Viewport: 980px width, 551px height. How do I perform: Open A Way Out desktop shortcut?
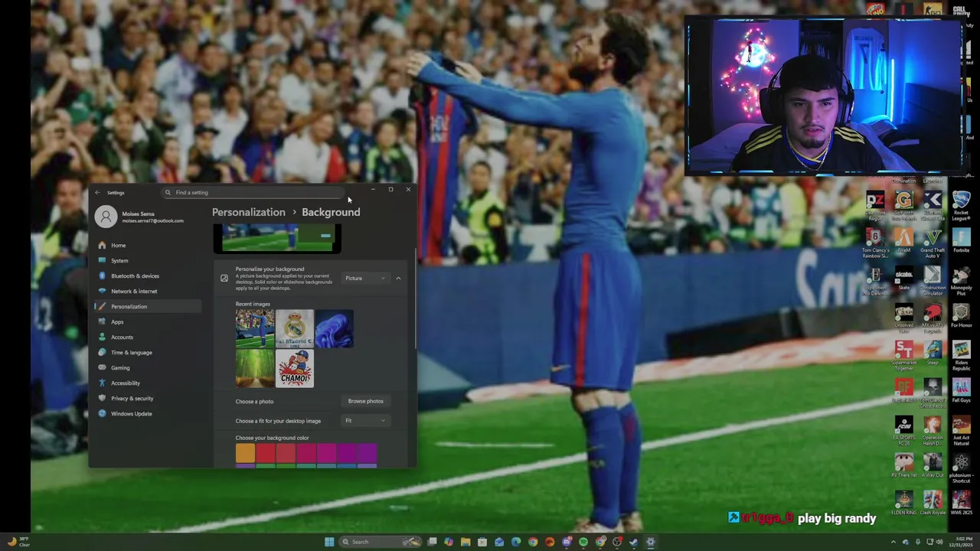tap(933, 466)
